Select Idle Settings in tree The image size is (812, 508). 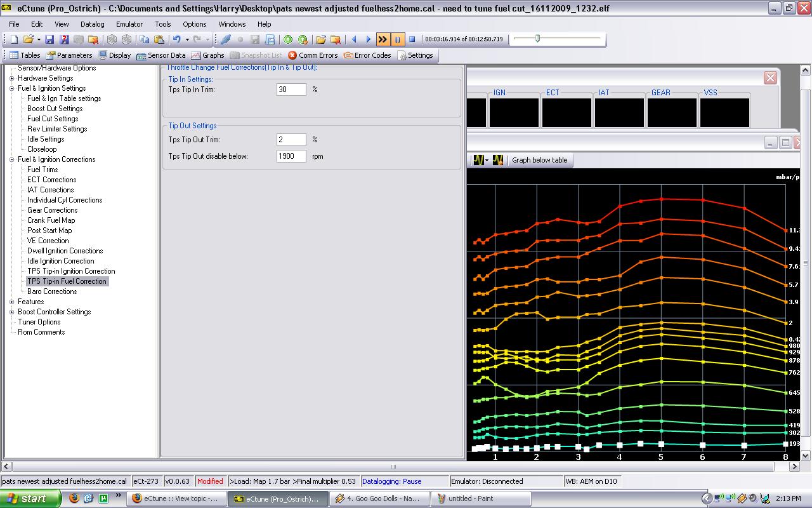point(46,139)
